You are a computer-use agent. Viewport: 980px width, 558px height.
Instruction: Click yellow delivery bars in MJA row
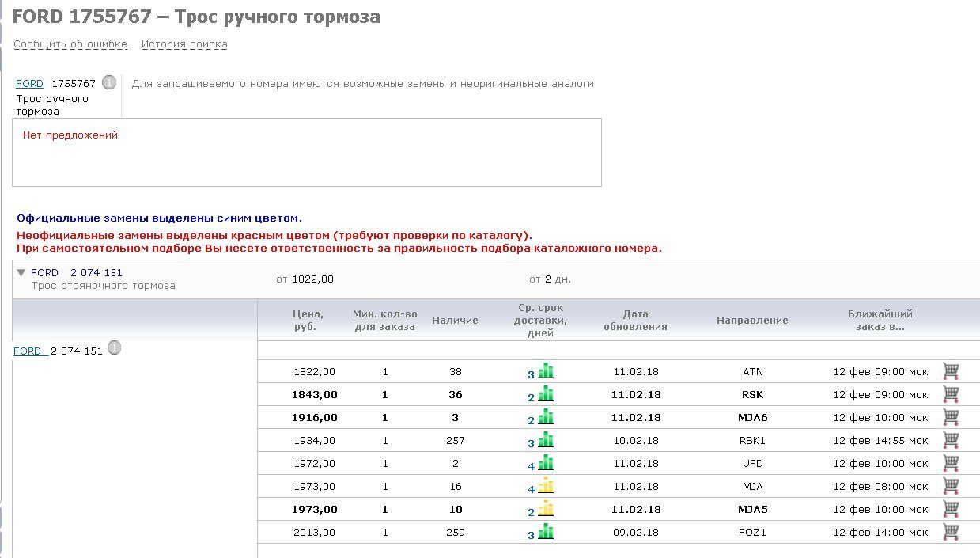pyautogui.click(x=546, y=485)
